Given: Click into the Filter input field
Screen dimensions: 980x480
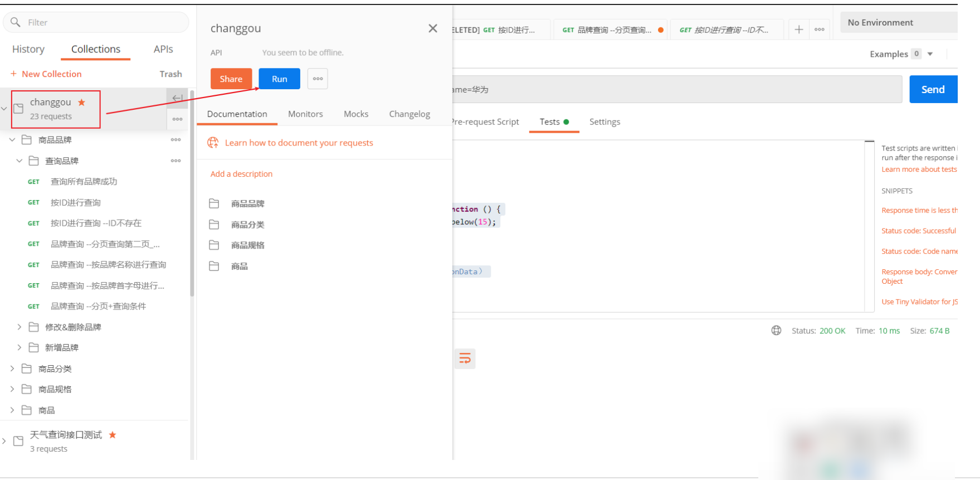Looking at the screenshot, I should click(x=96, y=22).
